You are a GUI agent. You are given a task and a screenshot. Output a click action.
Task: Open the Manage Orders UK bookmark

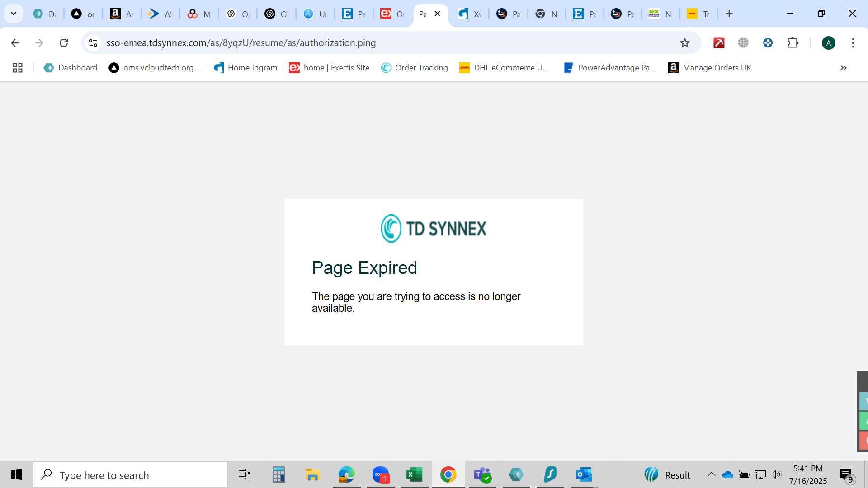[x=710, y=68]
